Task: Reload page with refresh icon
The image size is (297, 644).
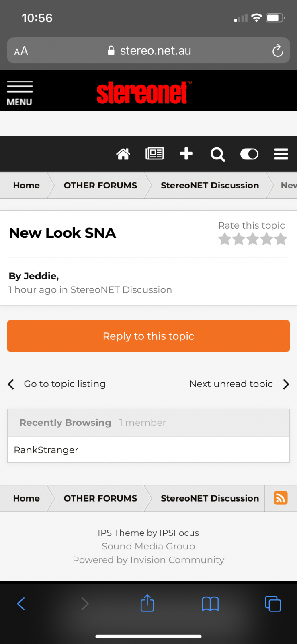Action: click(277, 51)
